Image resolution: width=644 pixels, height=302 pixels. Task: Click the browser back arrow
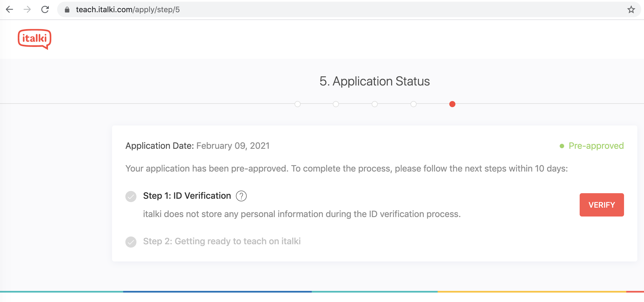[x=9, y=10]
